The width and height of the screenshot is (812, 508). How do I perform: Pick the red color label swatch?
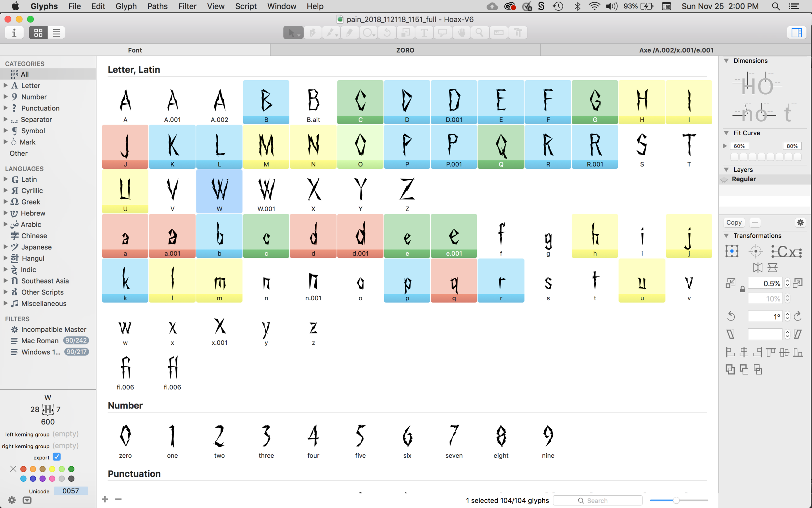[23, 469]
